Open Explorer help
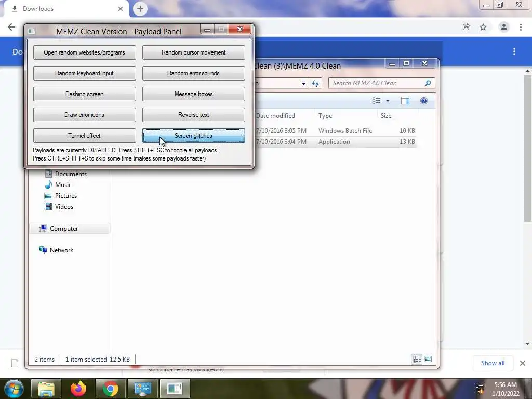 pos(424,101)
